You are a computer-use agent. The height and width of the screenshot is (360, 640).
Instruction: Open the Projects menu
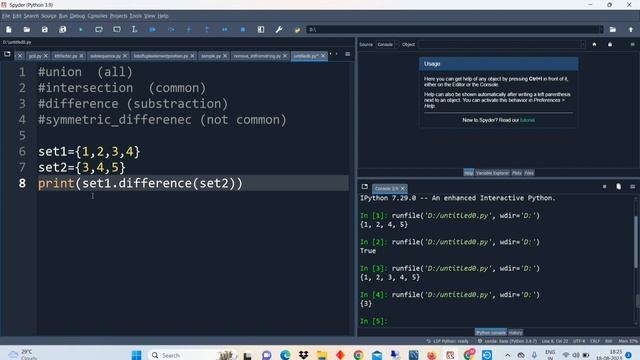118,16
